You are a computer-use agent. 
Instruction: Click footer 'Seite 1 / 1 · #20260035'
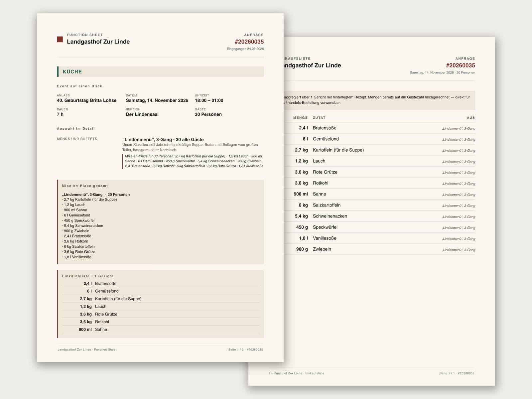coord(457,373)
